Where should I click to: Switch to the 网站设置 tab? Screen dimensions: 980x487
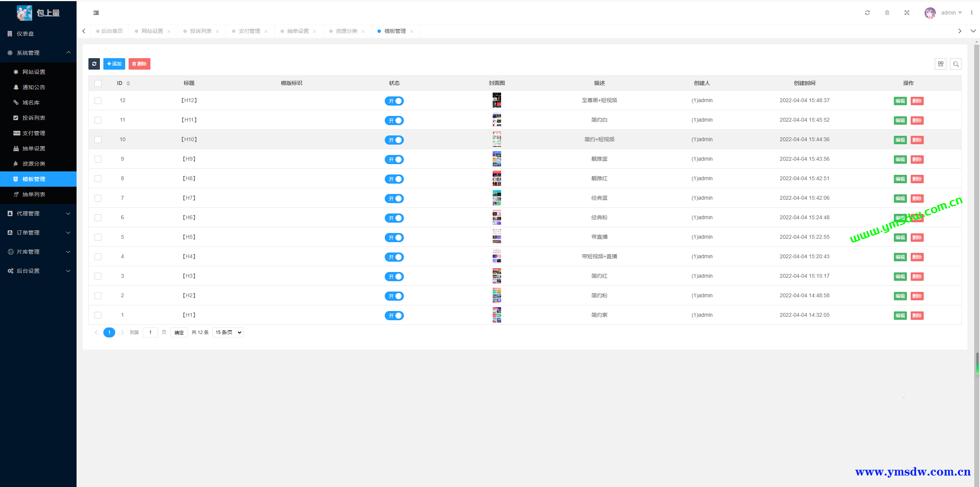click(152, 31)
